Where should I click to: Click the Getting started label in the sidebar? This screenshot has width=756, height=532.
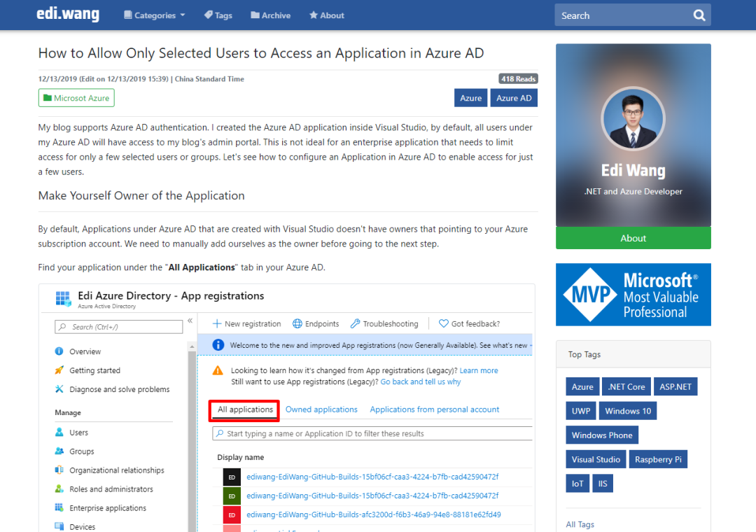coord(95,370)
